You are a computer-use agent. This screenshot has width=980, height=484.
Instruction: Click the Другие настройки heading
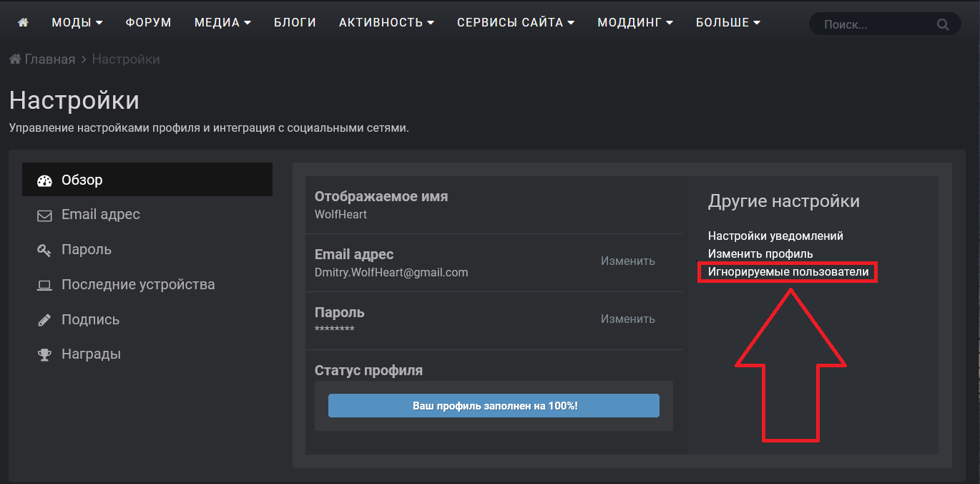(x=784, y=201)
